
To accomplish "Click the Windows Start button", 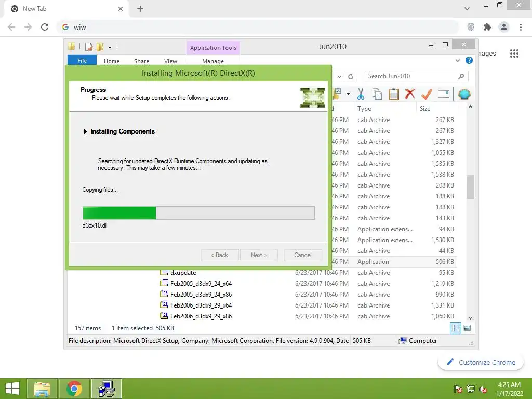I will click(13, 389).
